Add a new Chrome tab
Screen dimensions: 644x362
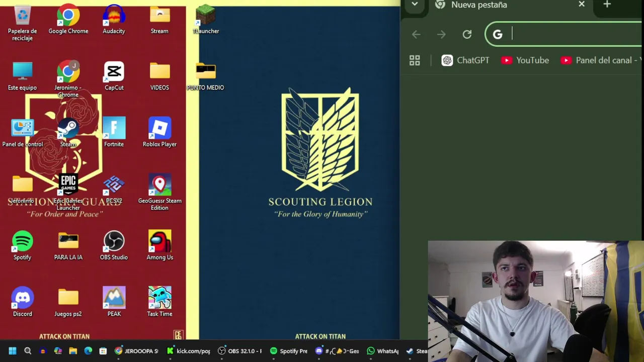[x=607, y=4]
